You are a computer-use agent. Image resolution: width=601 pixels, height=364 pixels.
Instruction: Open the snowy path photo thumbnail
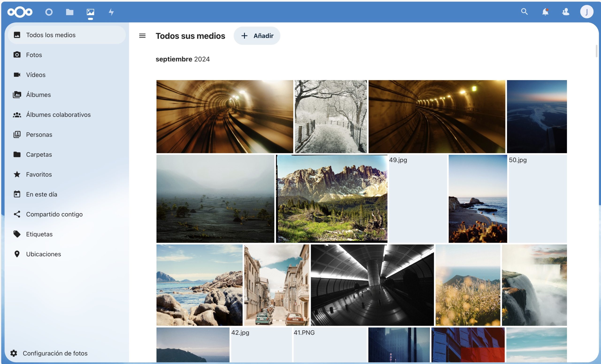[x=331, y=116]
